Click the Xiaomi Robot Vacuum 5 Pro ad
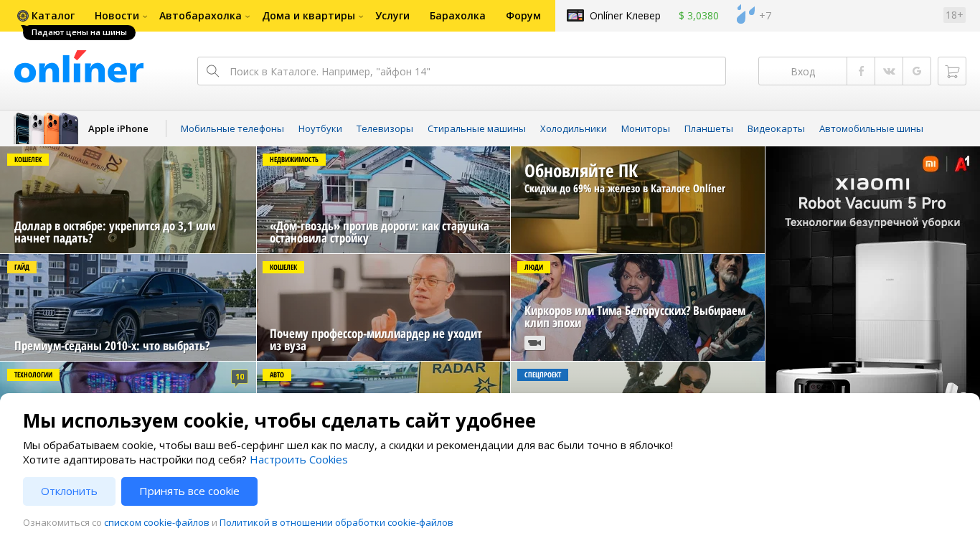The width and height of the screenshot is (980, 551). 872,270
